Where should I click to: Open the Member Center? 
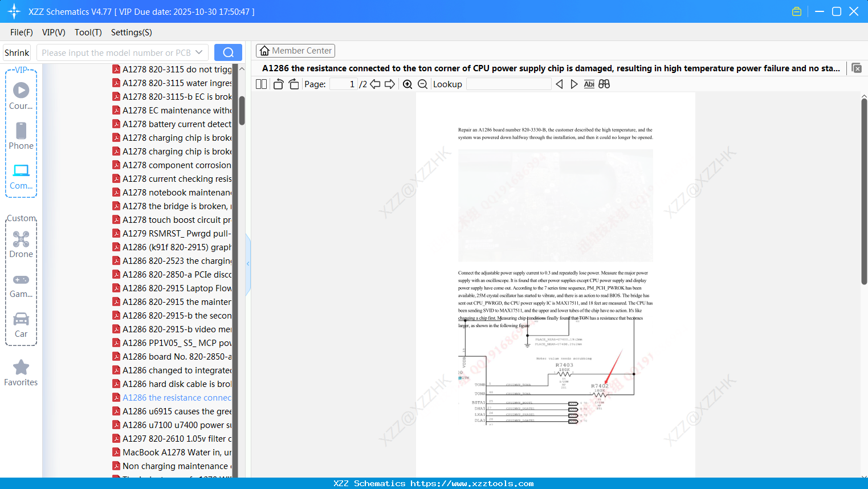(x=295, y=51)
